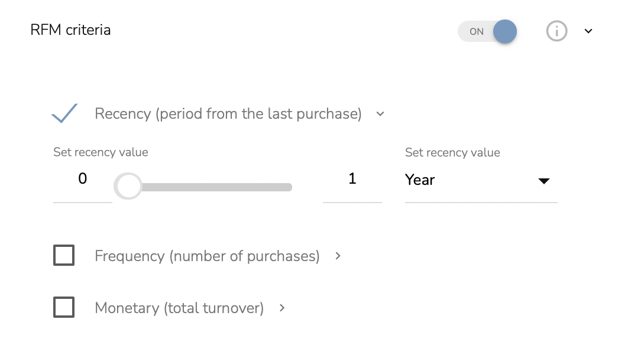Viewport: 644px width, 342px height.
Task: Click the Frequency (number of purchases) label
Action: 207,256
